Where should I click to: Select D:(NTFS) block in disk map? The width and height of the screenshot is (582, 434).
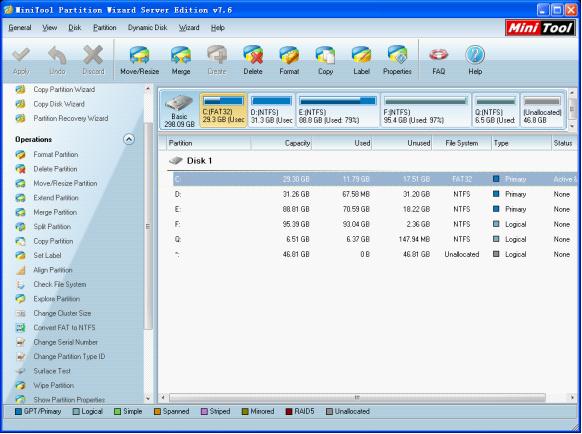coord(271,111)
